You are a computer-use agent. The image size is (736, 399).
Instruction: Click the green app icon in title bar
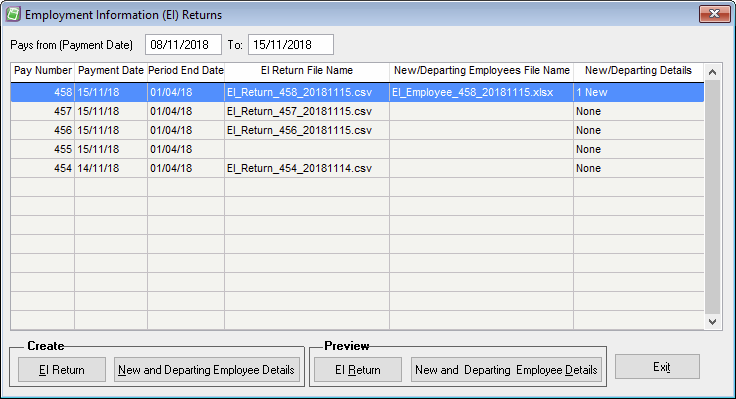[x=13, y=14]
